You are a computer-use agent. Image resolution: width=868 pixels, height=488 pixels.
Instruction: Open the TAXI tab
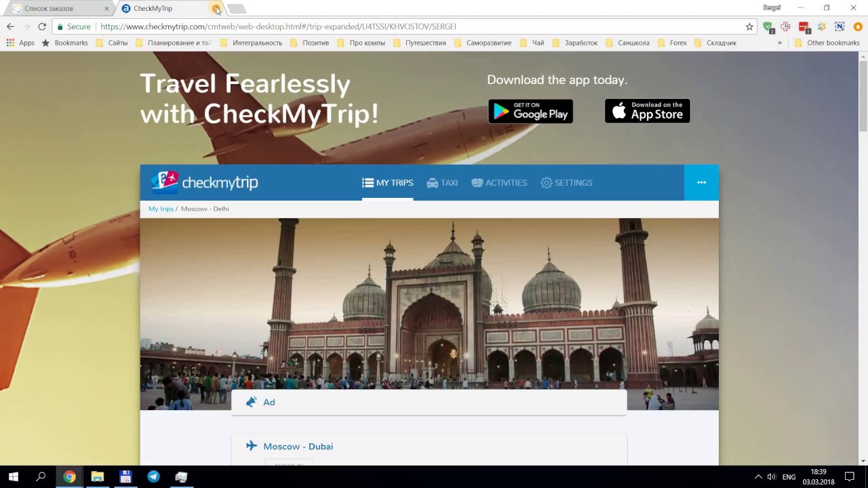click(x=442, y=183)
